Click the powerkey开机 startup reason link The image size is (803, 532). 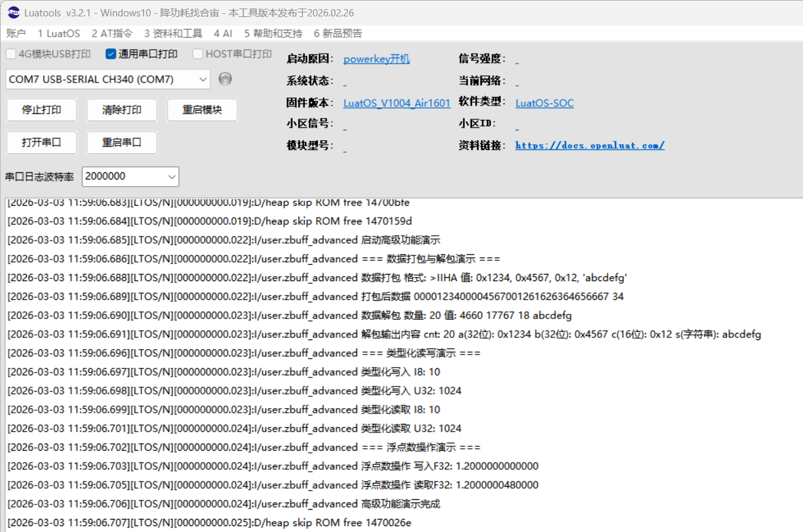tap(376, 59)
